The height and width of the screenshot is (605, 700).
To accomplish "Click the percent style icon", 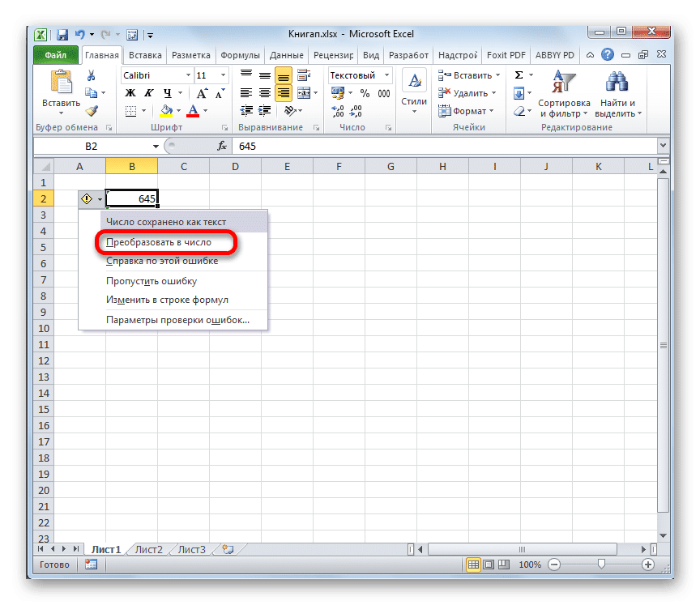I will click(x=365, y=93).
